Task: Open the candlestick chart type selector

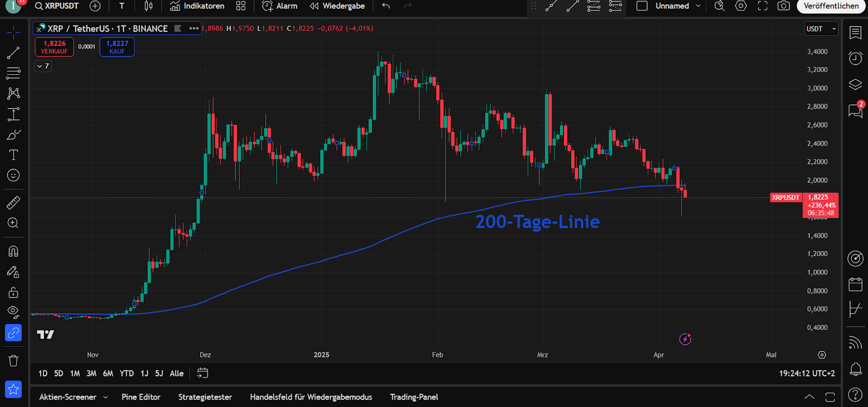Action: [149, 6]
